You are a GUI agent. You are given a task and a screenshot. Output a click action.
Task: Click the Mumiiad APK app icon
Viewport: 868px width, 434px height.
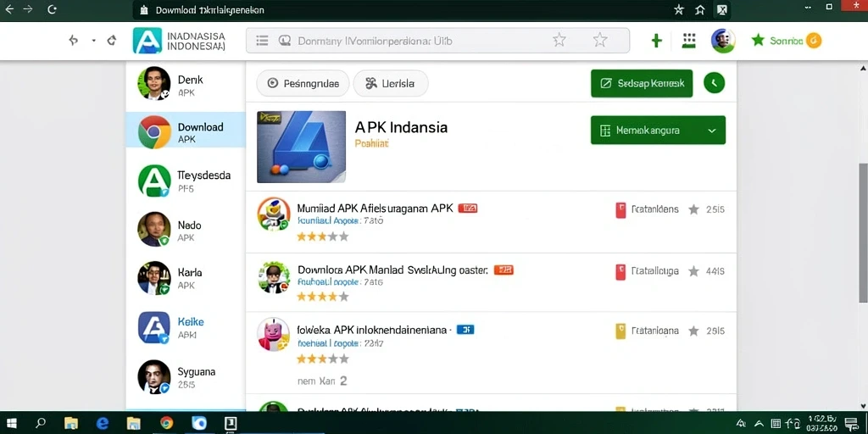coord(274,214)
